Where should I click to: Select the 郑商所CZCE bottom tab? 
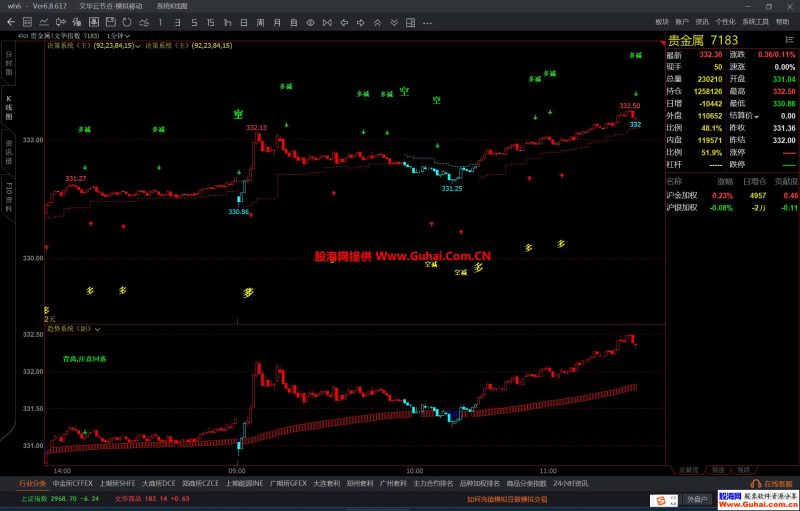pos(201,483)
